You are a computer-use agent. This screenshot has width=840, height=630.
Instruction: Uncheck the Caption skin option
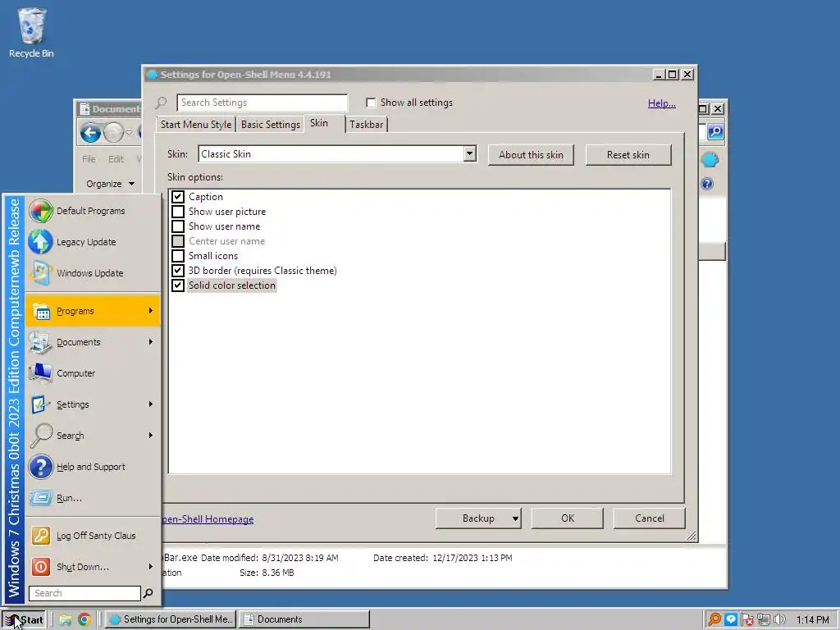[178, 197]
